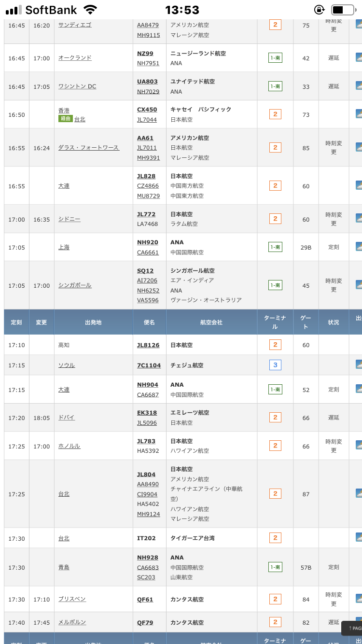Tap the terminal 2 badge in the JL8126 row
The width and height of the screenshot is (362, 644).
pos(275,345)
